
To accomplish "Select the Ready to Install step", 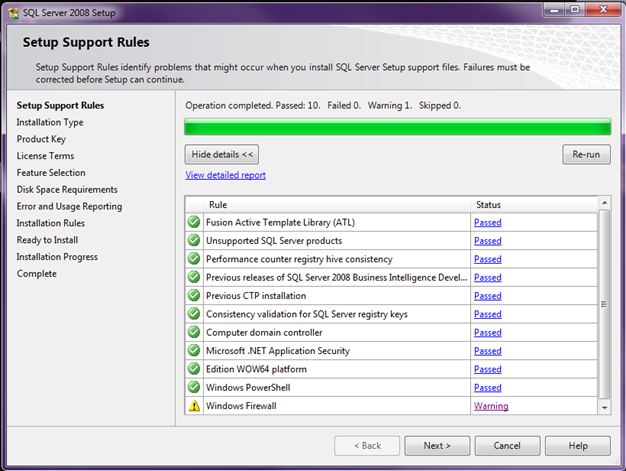I will pyautogui.click(x=47, y=240).
